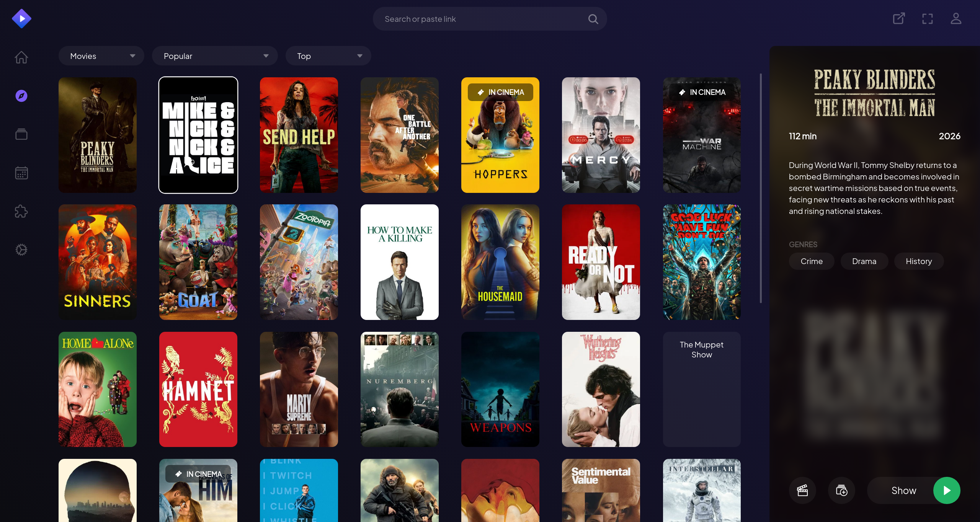Click the Show button
This screenshot has width=980, height=522.
903,490
